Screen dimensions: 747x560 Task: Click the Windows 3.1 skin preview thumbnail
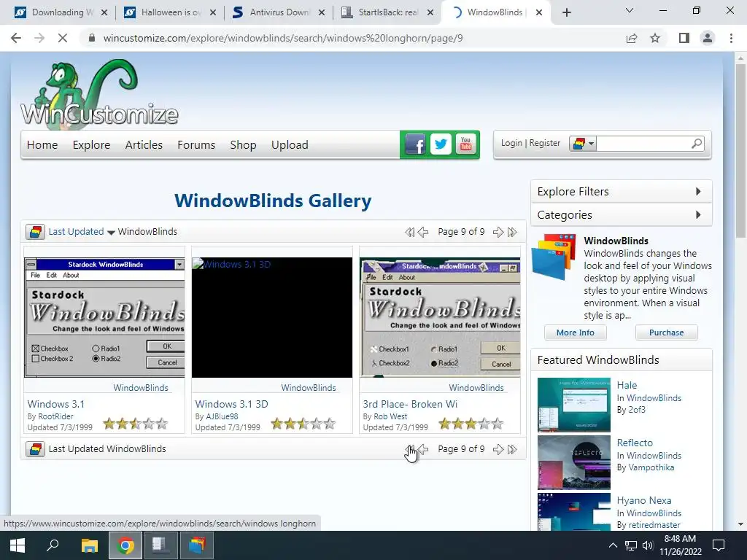pyautogui.click(x=104, y=318)
